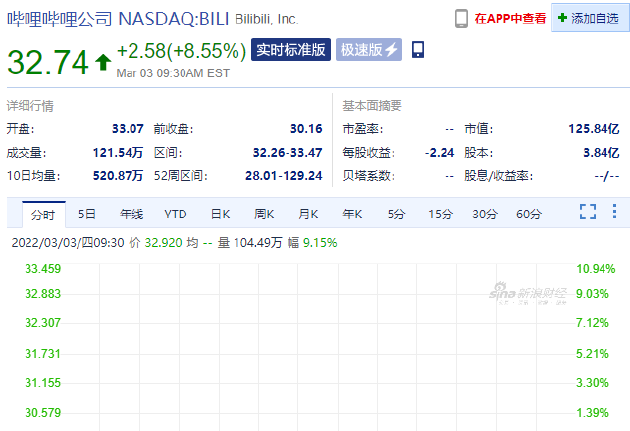This screenshot has width=630, height=431.
Task: Select the 实时标准版 button
Action: 291,50
